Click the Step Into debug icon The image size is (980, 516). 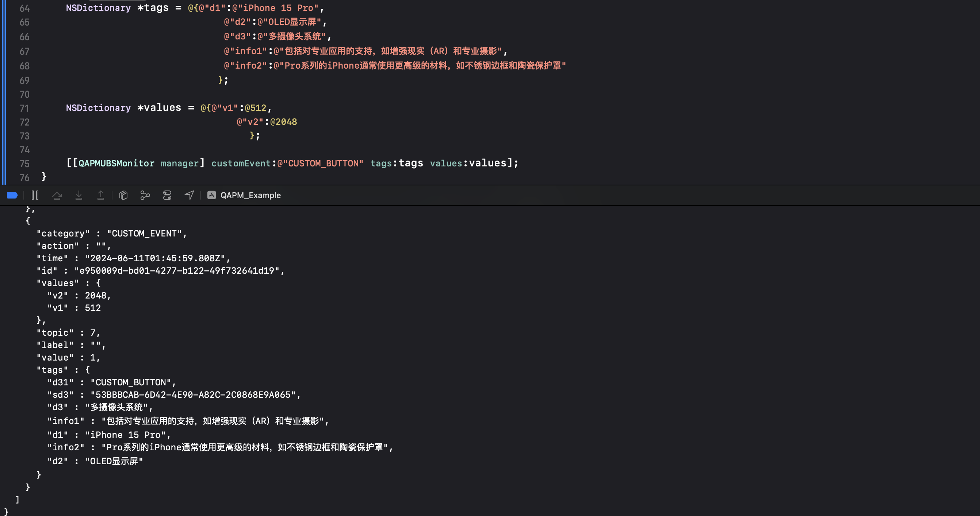(79, 196)
